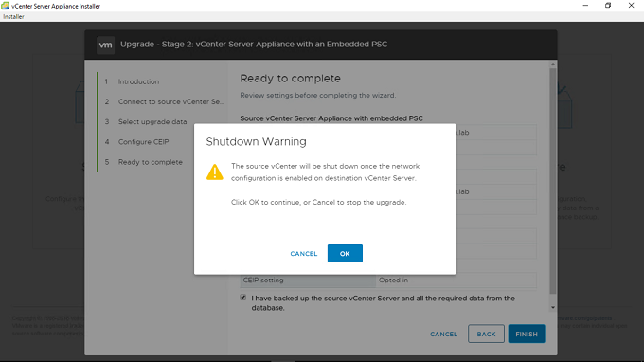644x362 pixels.
Task: Minimize the installer window
Action: (585, 6)
